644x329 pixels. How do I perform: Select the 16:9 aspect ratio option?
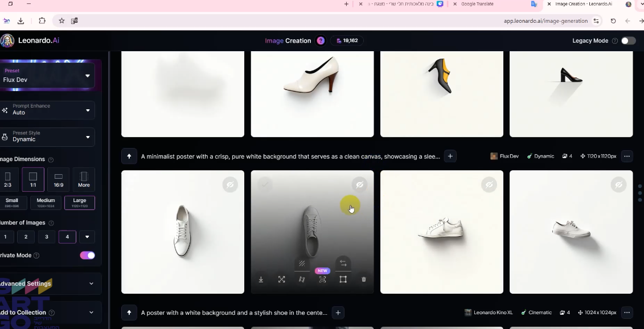coord(59,180)
